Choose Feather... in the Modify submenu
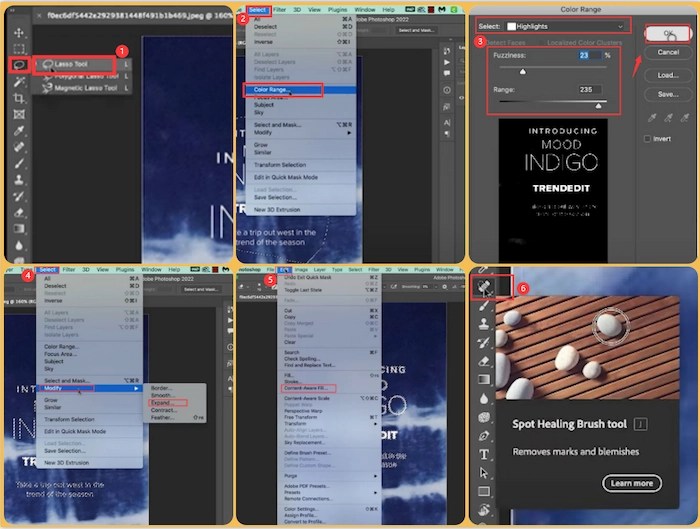 pos(162,417)
